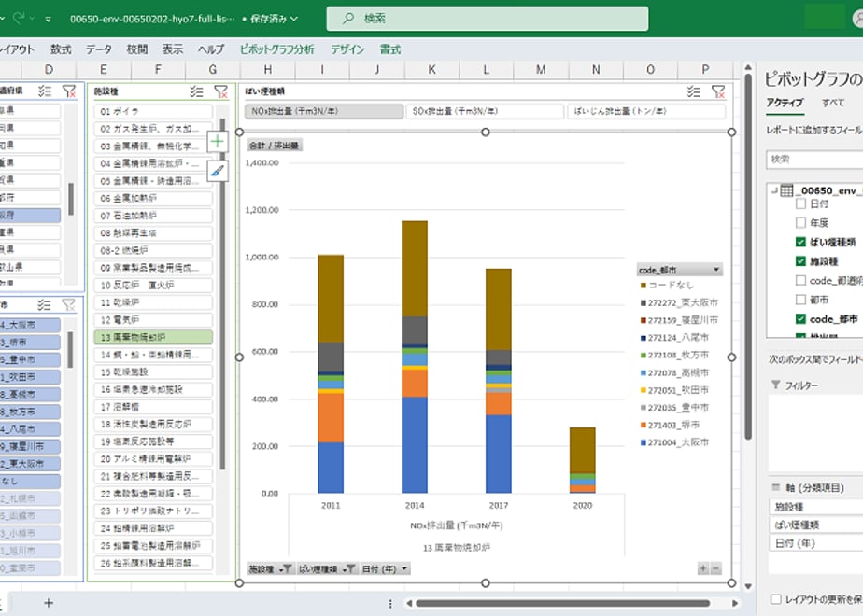Open the デザイン ribbon tab
The width and height of the screenshot is (863, 616).
[347, 49]
